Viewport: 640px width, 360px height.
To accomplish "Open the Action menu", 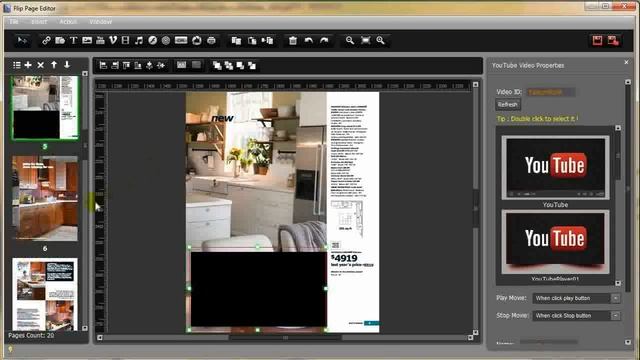I will (x=68, y=21).
